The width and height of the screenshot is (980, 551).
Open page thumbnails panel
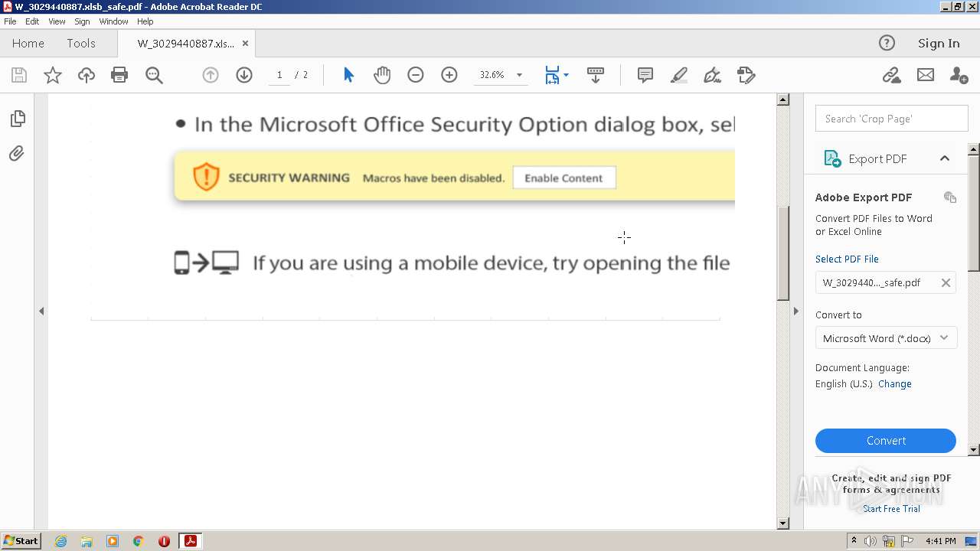pyautogui.click(x=18, y=119)
